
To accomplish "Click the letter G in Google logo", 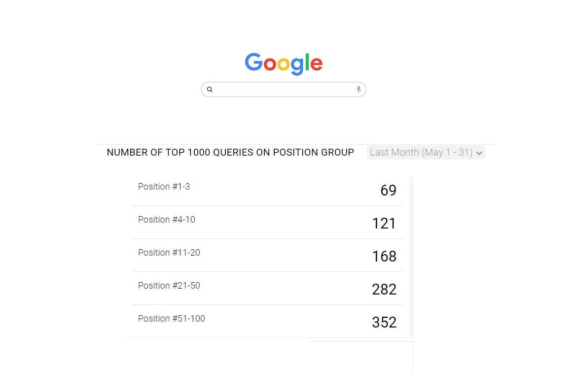I will click(253, 63).
